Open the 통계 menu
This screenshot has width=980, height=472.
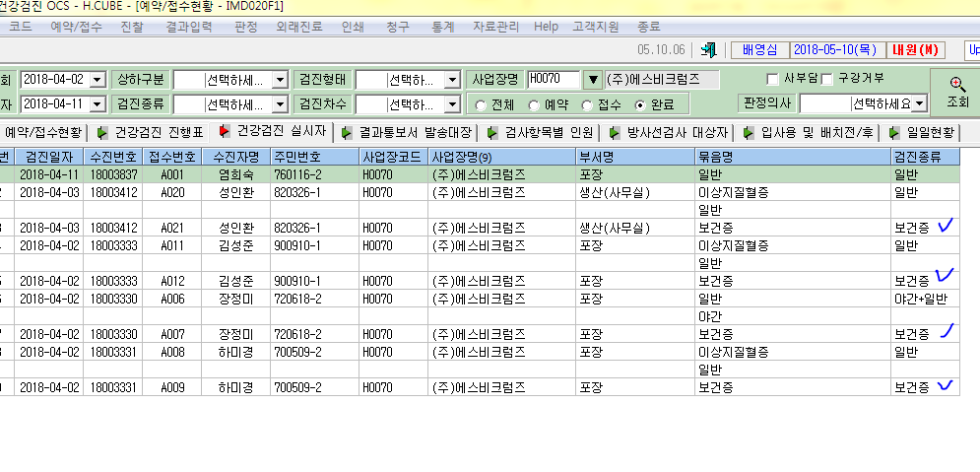click(x=442, y=27)
